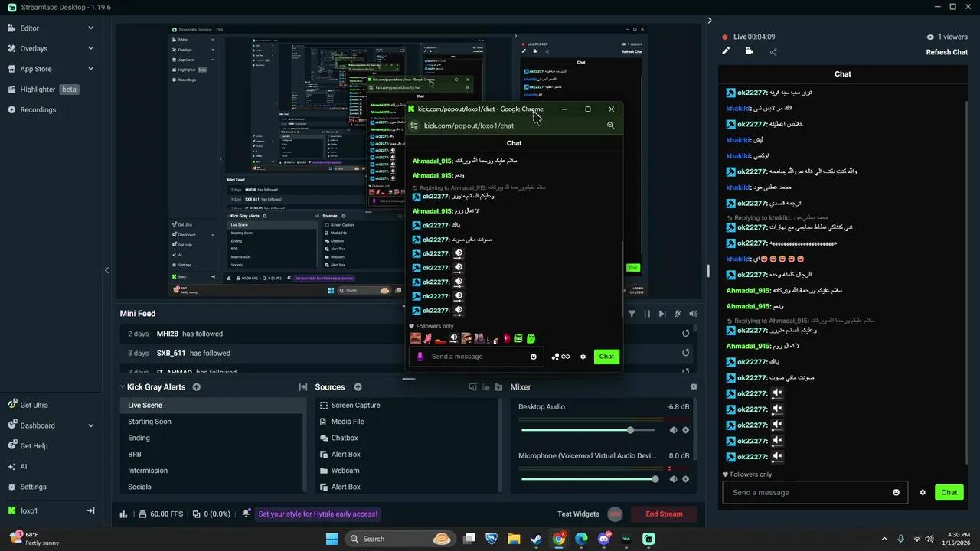The width and height of the screenshot is (980, 551).
Task: Mute Desktop Audio with its speaker icon
Action: (673, 430)
